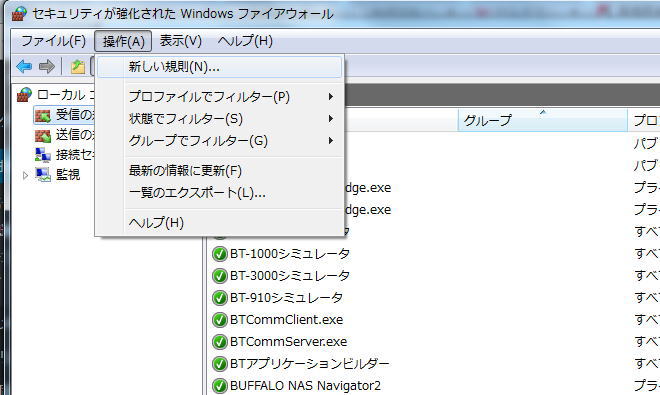Expand the 監視 tree node

pyautogui.click(x=25, y=175)
